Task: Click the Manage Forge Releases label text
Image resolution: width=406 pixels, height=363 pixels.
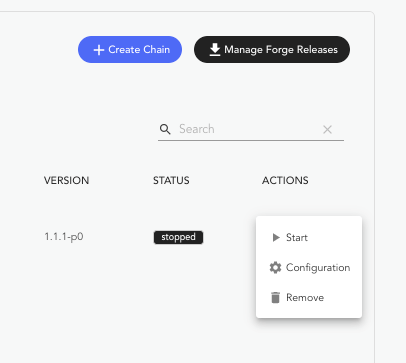Action: coord(281,50)
